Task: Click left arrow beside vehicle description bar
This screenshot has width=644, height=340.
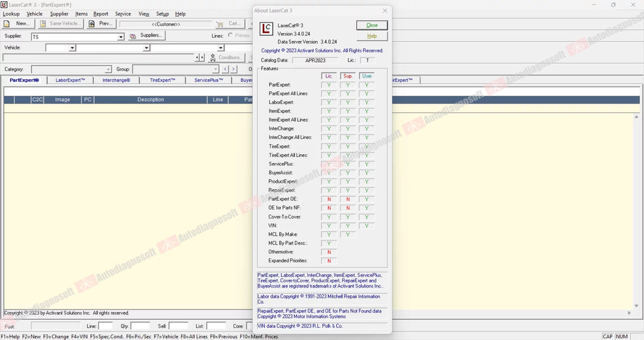Action: pyautogui.click(x=197, y=58)
